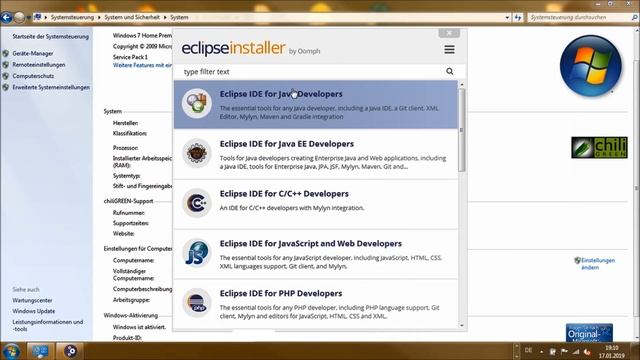Click the JavaScript and Web Developers JS icon
This screenshot has height=360, width=640.
click(x=197, y=253)
